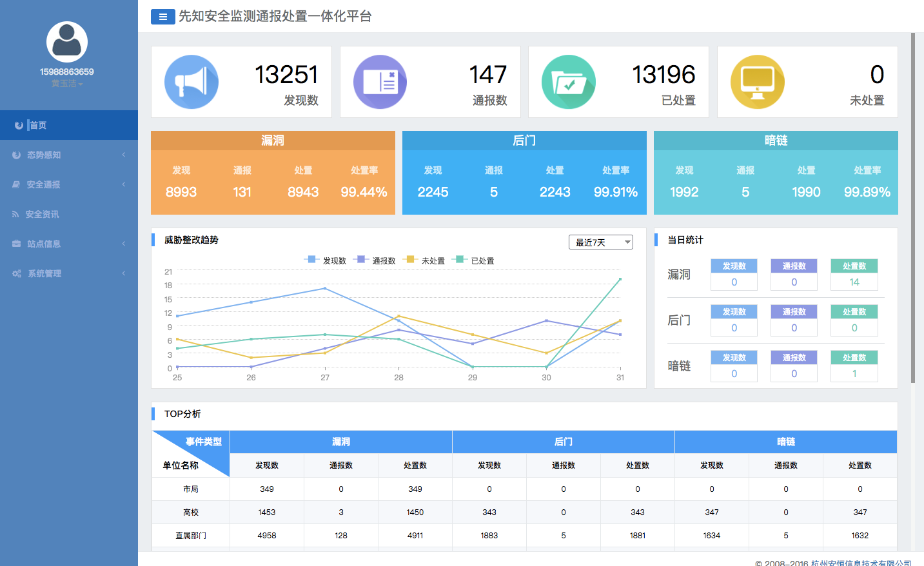Image resolution: width=924 pixels, height=566 pixels.
Task: Click the yellow monitor icon for 未处置
Action: click(x=757, y=82)
